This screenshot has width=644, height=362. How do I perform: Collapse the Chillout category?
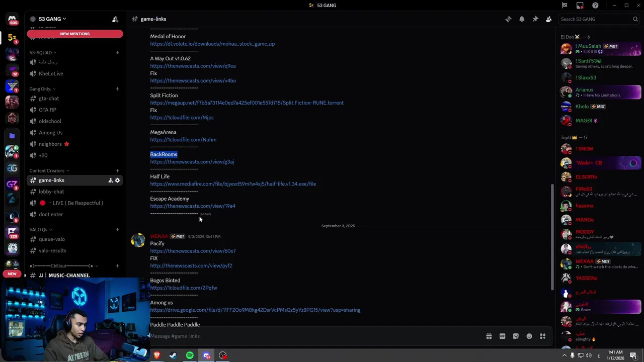(63, 266)
